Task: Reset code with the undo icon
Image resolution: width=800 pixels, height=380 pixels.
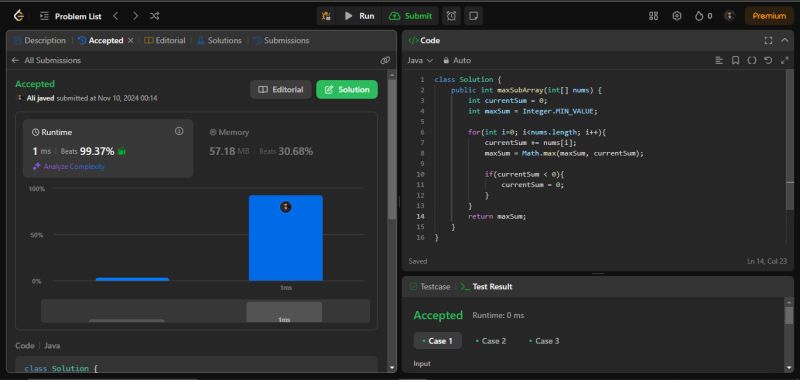Action: [x=768, y=60]
